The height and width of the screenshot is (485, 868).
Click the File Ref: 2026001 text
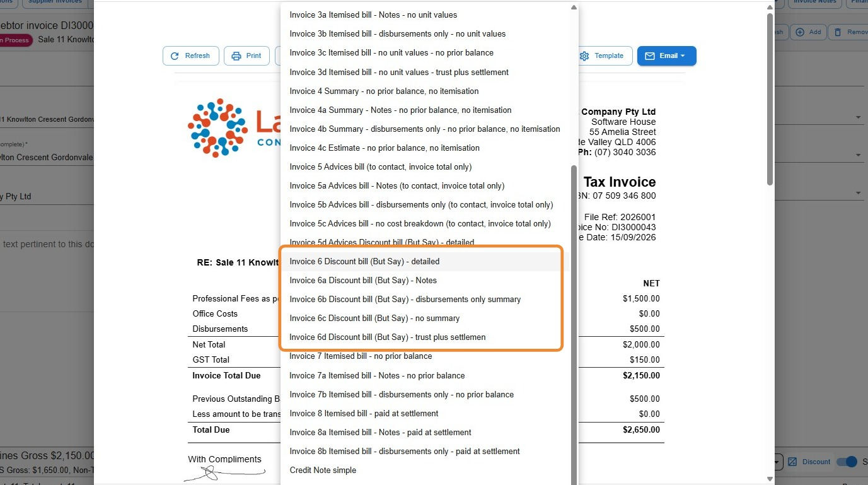(x=620, y=217)
